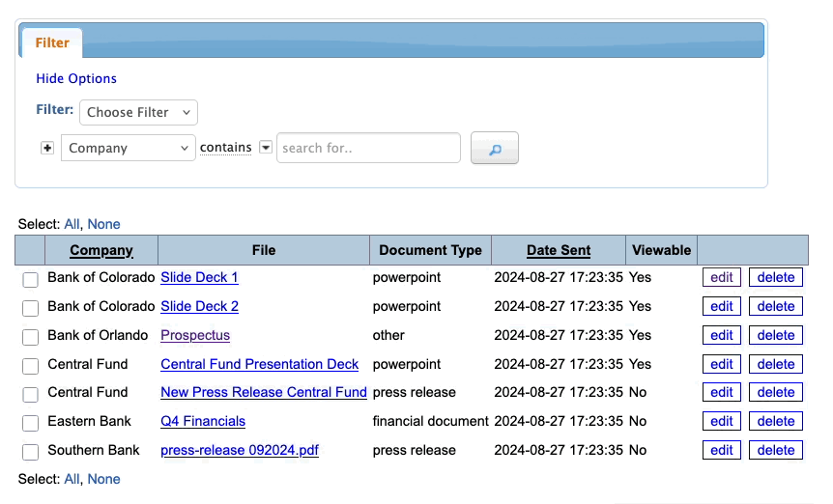This screenshot has width=833, height=504.
Task: Sort by the Date Sent header
Action: coord(559,250)
